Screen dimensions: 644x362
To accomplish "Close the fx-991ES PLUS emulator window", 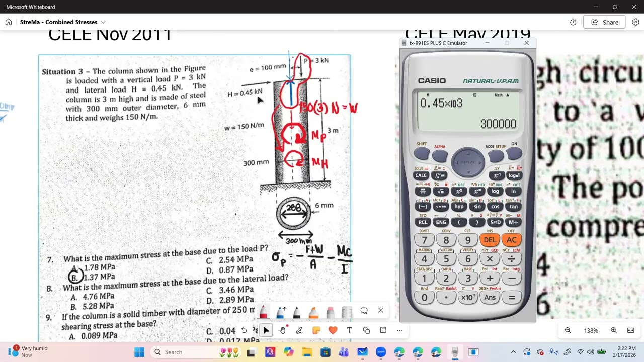I will [526, 43].
